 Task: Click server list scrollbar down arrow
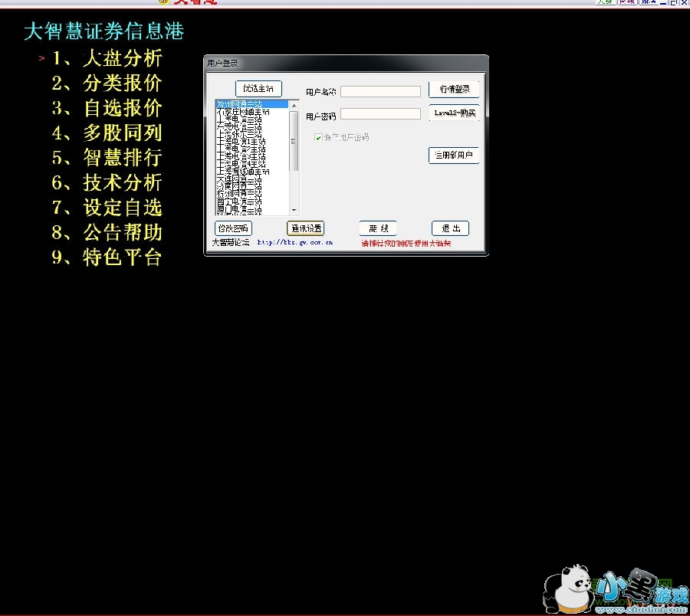[x=294, y=210]
